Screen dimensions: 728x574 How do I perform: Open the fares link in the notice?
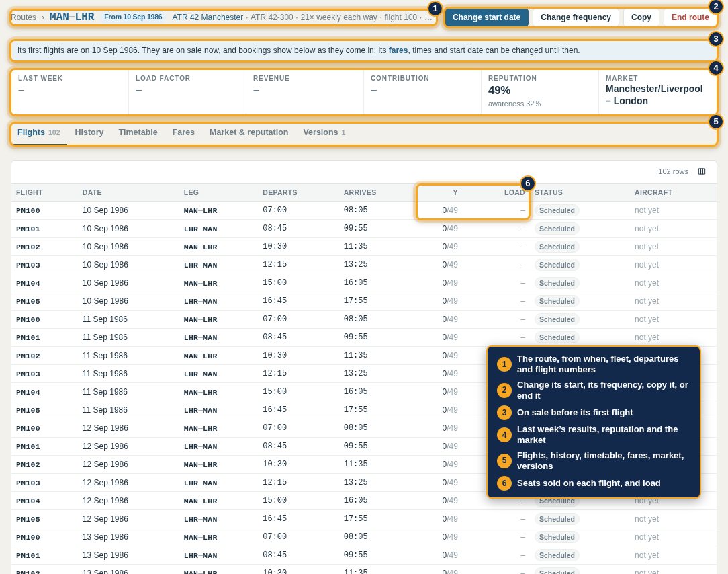point(398,50)
